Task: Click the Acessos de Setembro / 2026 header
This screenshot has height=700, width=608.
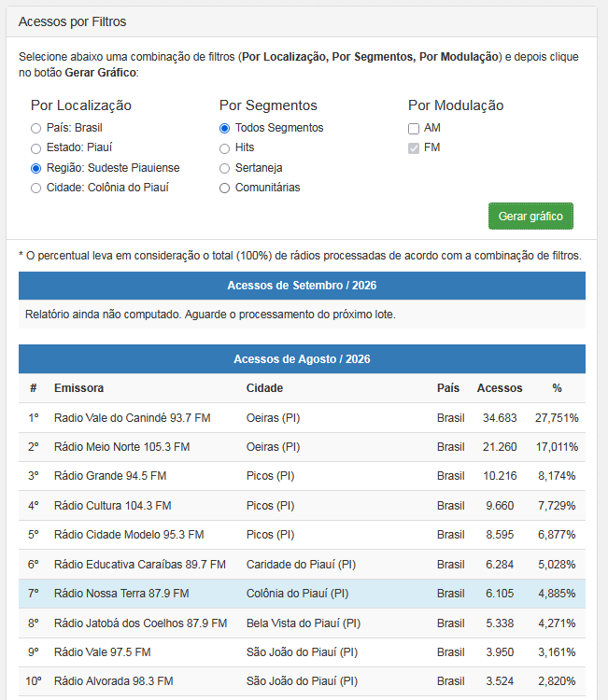Action: pyautogui.click(x=302, y=286)
